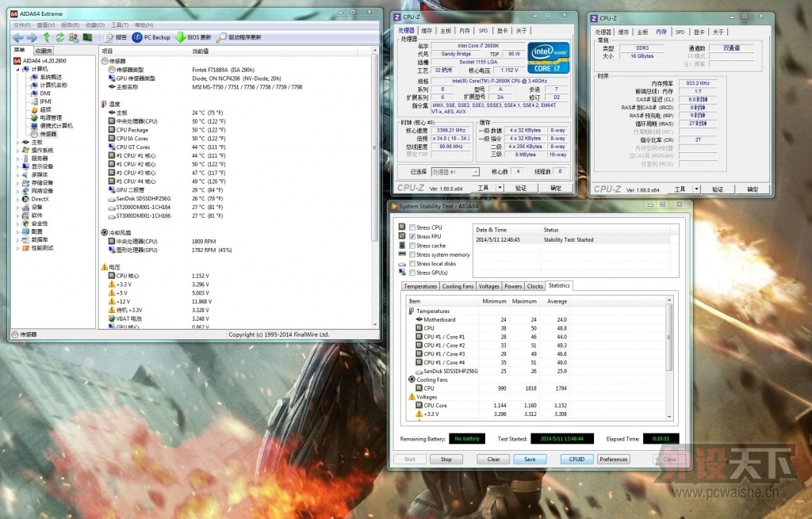Screen dimensions: 812x519
Task: Open the Voltages tab in Stability Test
Action: coord(488,286)
